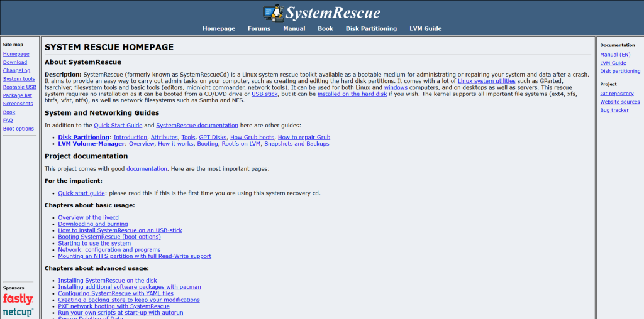Follow installed on the hard disk link
Viewport: 644px width, 319px height.
pyautogui.click(x=352, y=94)
